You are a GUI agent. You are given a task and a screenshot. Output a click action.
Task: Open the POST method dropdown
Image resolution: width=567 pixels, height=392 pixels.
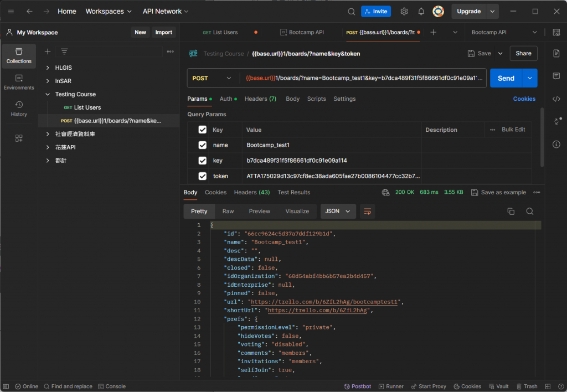212,78
